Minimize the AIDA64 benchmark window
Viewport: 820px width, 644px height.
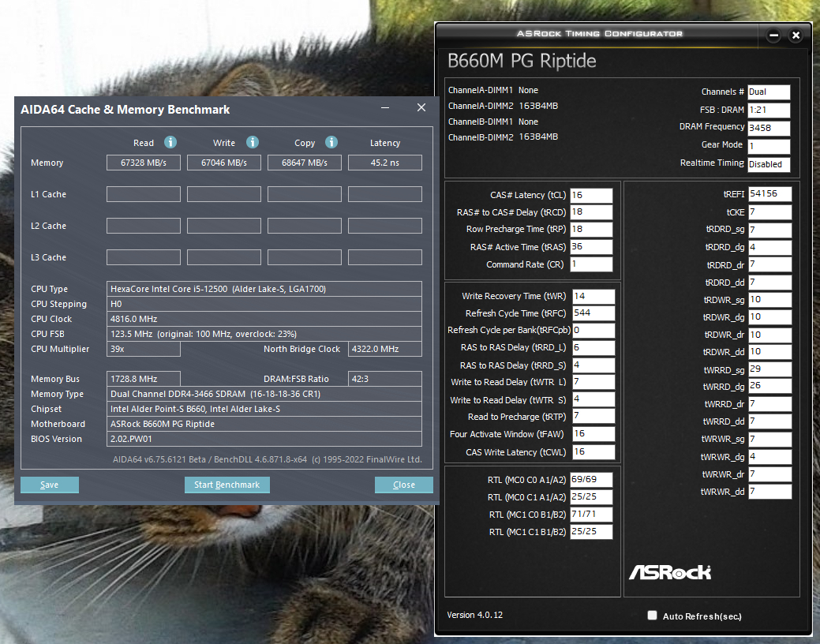click(x=385, y=109)
